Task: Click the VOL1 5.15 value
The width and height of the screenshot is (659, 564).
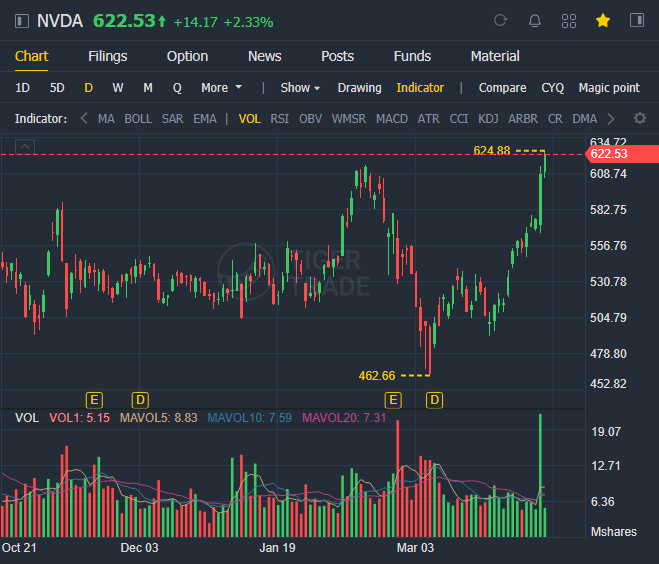Action: (x=79, y=417)
